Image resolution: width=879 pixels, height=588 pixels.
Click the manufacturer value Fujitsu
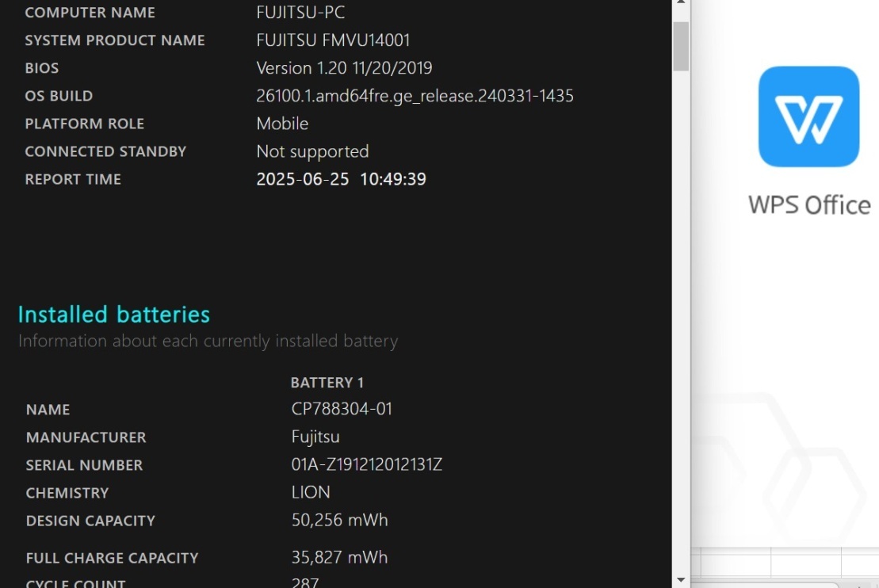[x=315, y=437]
